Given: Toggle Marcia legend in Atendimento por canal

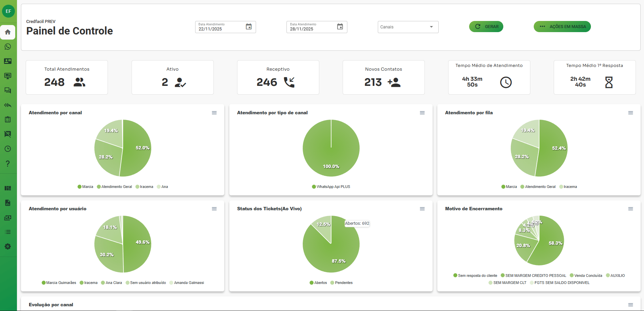Looking at the screenshot, I should click(85, 187).
